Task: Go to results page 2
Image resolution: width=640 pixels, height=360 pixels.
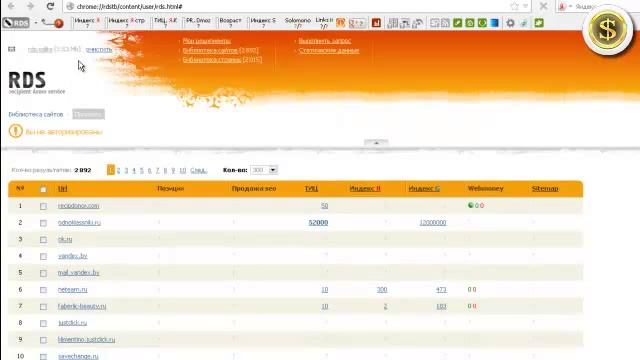Action: coord(118,170)
